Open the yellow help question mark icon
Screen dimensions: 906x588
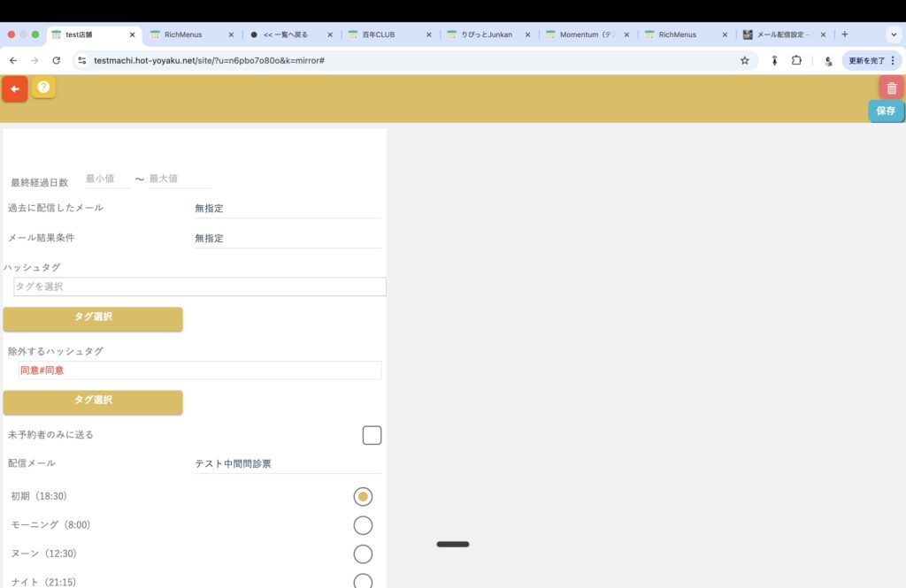[43, 87]
